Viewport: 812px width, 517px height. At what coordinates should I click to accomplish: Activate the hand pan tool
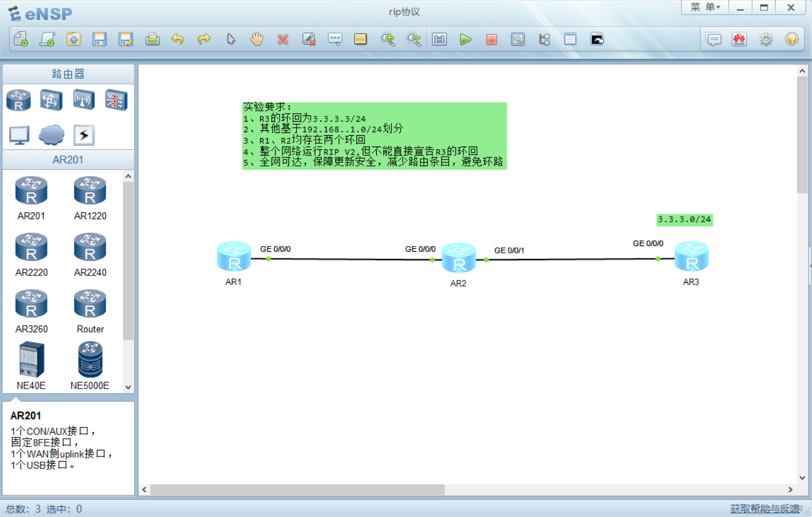256,39
